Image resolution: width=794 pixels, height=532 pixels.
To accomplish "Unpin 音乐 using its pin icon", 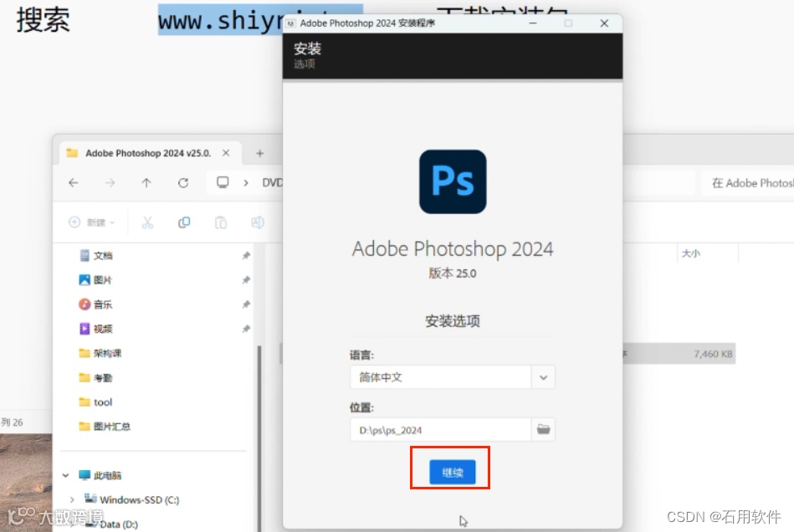I will (x=246, y=304).
